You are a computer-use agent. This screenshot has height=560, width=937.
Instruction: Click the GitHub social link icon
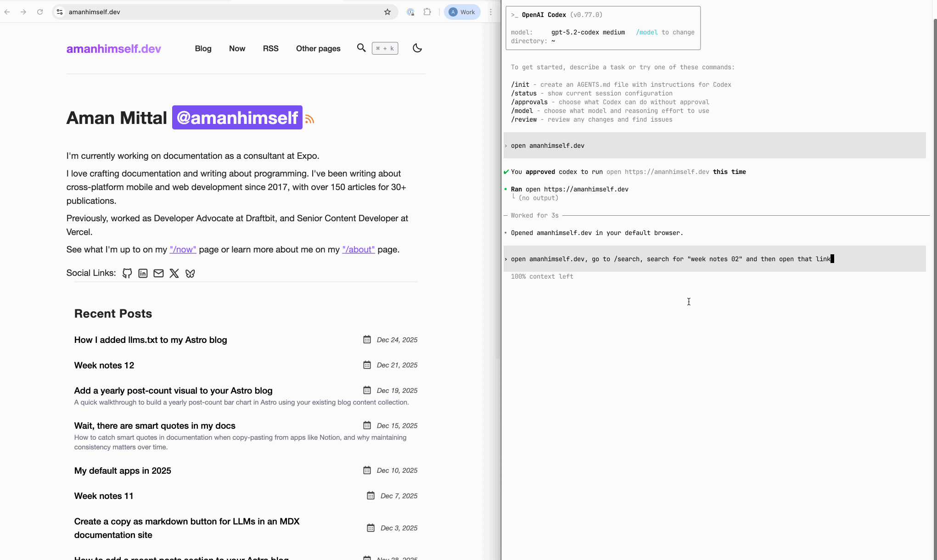coord(127,274)
